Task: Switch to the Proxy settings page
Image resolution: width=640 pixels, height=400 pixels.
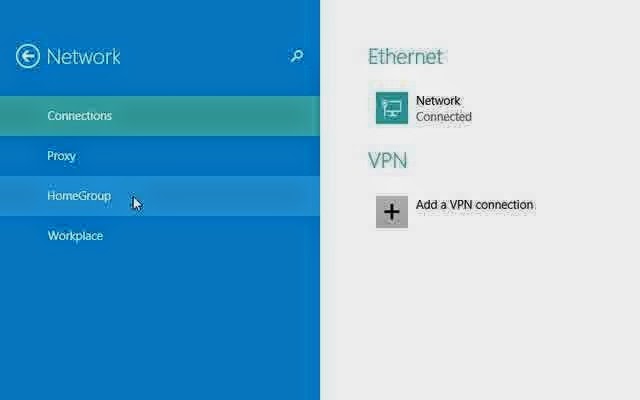Action: (x=62, y=156)
